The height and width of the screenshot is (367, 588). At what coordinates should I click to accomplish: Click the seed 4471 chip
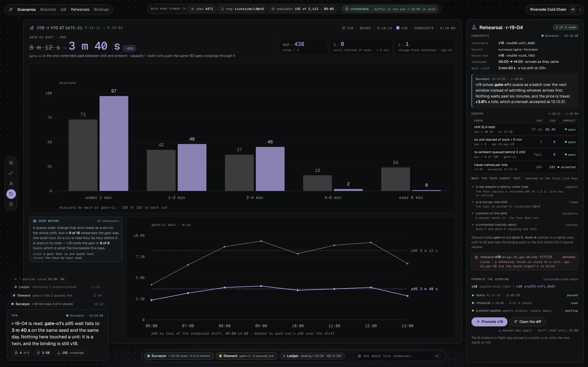202,9
